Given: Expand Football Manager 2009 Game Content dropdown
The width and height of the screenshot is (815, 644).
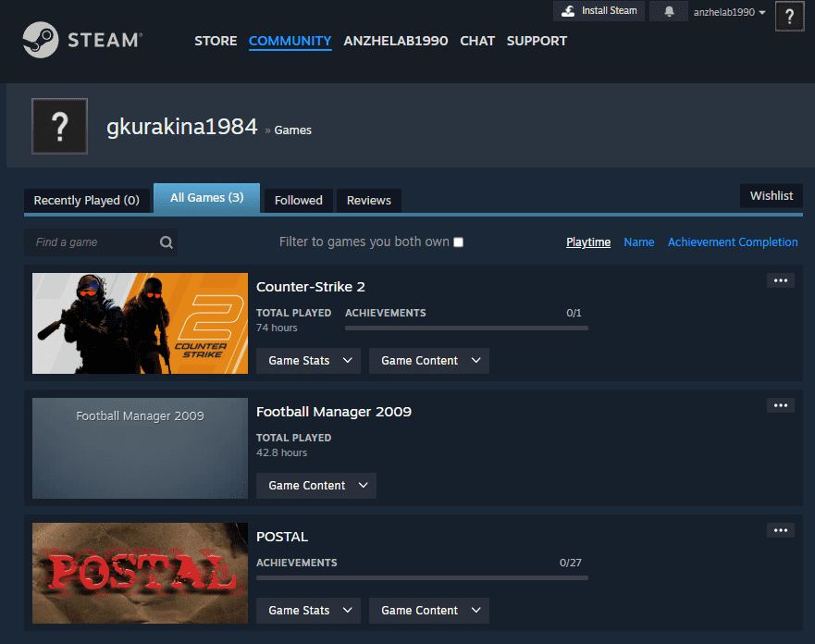Looking at the screenshot, I should [x=315, y=486].
